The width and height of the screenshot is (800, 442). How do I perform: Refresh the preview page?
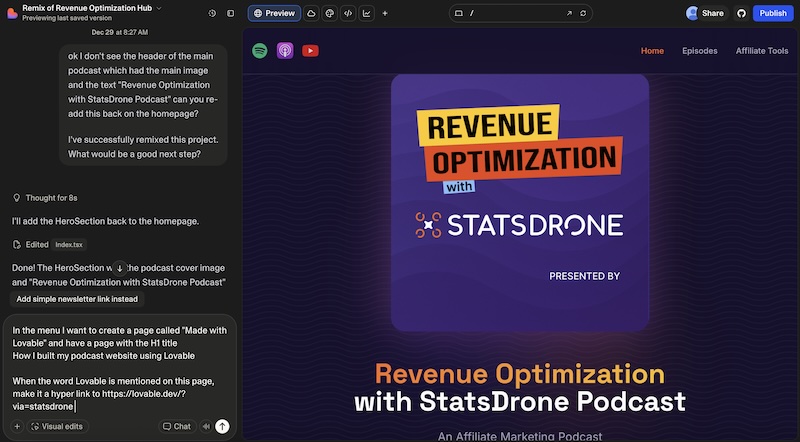[583, 13]
